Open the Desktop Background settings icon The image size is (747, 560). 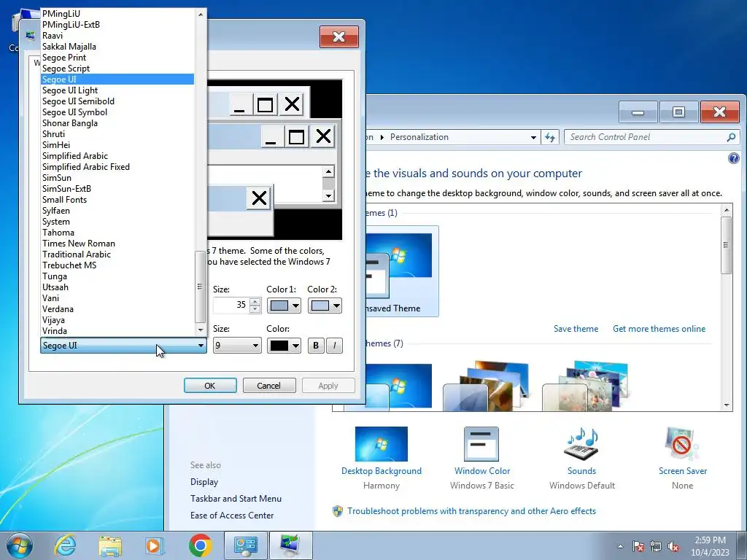click(x=381, y=444)
